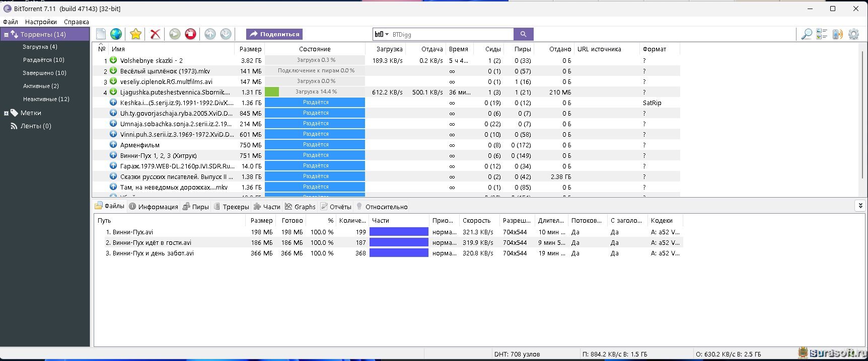Click the Ленты RSS feed icon
Viewport: 868px width, 361px height.
click(x=14, y=126)
